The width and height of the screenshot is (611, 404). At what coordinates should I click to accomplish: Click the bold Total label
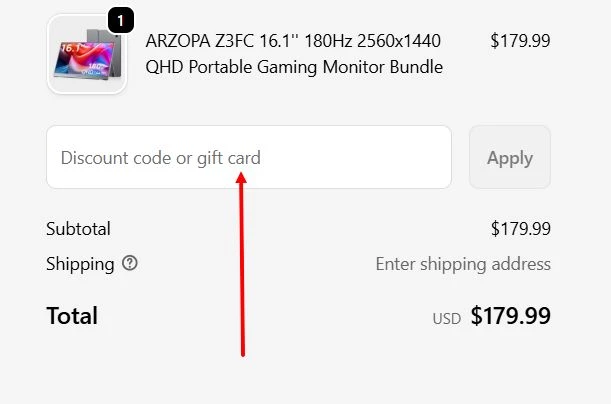[72, 317]
